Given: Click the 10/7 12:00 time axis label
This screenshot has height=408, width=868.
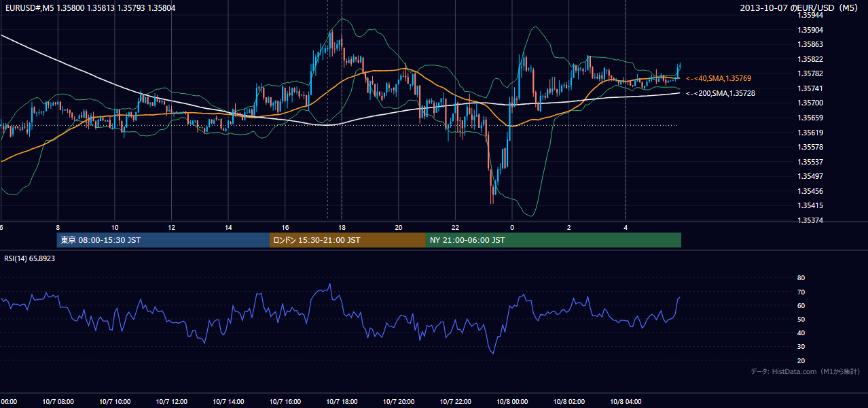Looking at the screenshot, I should pos(172,402).
